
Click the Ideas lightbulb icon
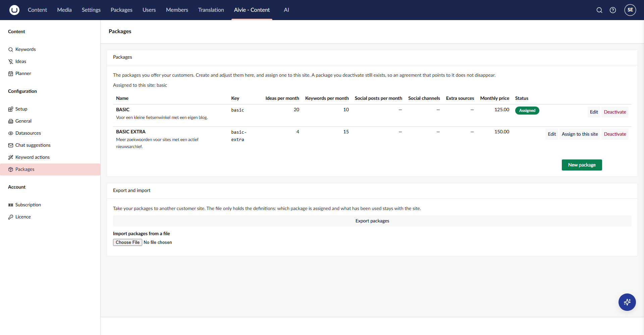tap(11, 62)
